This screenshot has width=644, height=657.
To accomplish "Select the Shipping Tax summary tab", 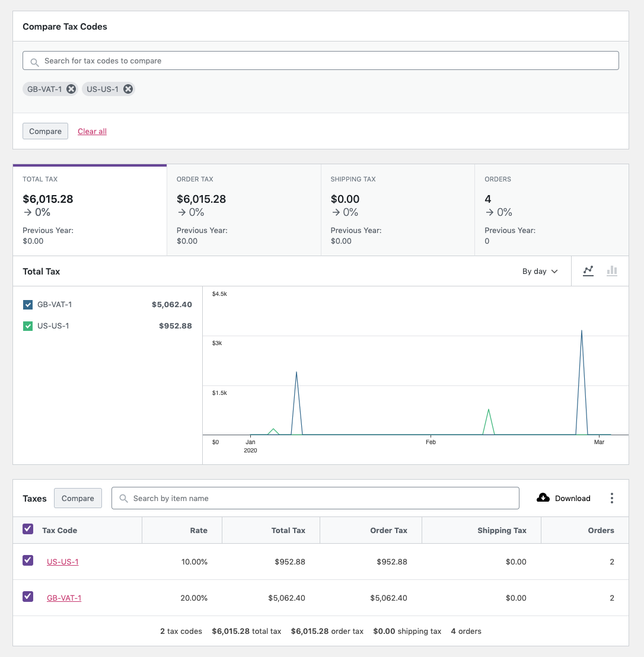I will coord(398,210).
